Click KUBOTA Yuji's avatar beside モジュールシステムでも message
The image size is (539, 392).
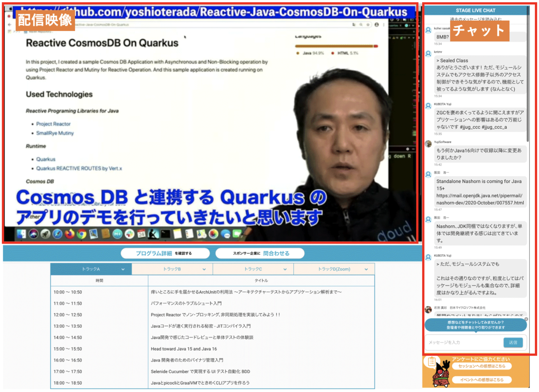click(x=428, y=257)
